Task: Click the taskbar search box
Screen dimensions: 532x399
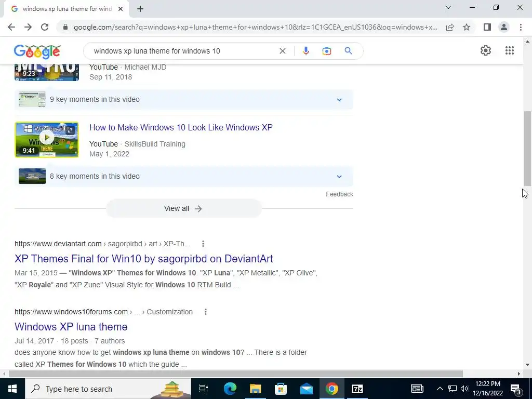Action: 108,389
